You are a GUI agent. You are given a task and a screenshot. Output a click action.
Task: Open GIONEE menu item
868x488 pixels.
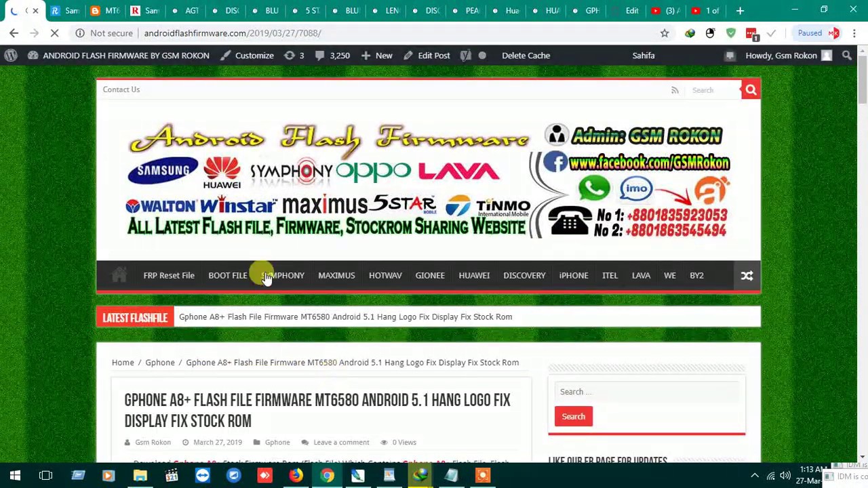(430, 275)
